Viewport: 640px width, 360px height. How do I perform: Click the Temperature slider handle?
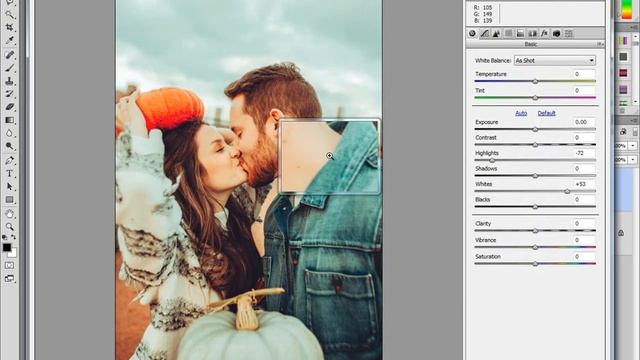(535, 81)
